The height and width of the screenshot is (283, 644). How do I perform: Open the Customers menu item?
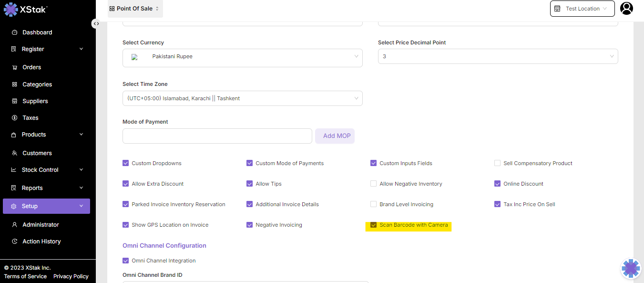[37, 153]
